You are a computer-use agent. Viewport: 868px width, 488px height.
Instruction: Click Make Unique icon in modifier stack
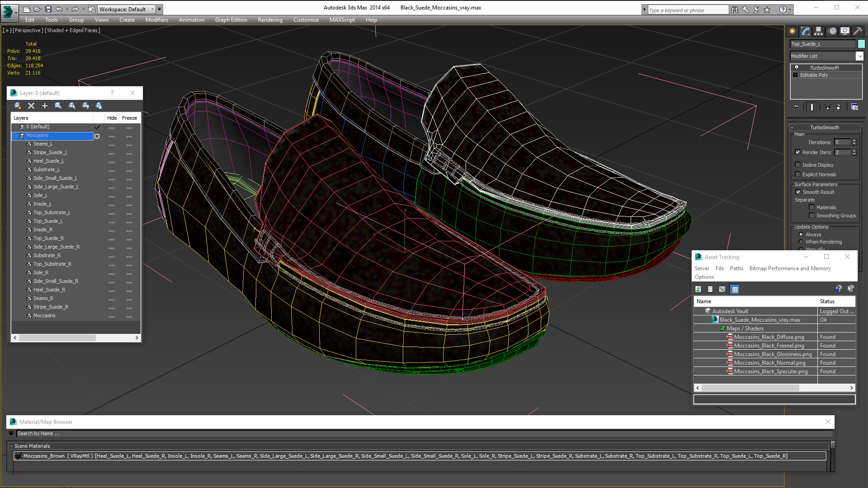(827, 107)
